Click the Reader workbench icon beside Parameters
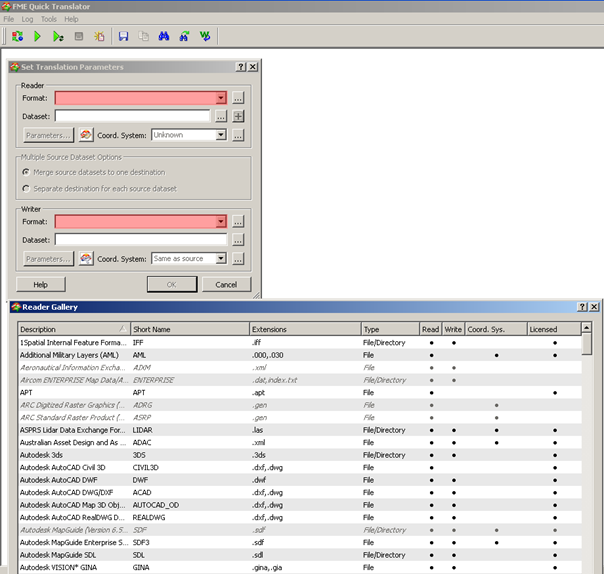The width and height of the screenshot is (605, 575). (86, 135)
